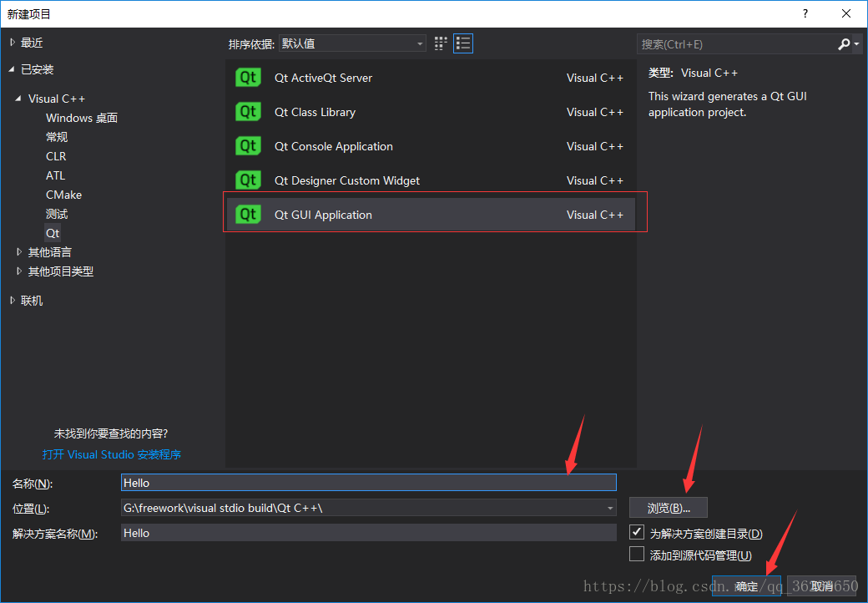Expand the 其他项目类型 node
The width and height of the screenshot is (868, 603).
pyautogui.click(x=19, y=271)
